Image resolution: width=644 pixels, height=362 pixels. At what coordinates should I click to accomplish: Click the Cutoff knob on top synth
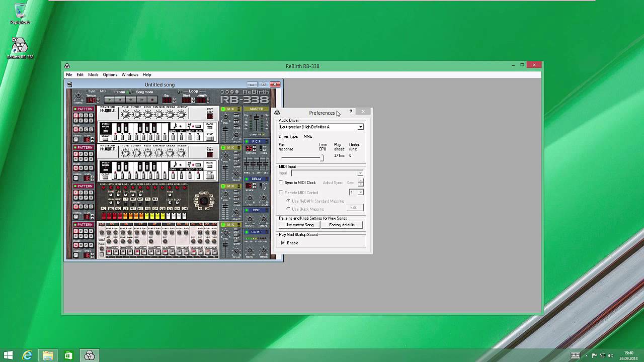click(137, 114)
